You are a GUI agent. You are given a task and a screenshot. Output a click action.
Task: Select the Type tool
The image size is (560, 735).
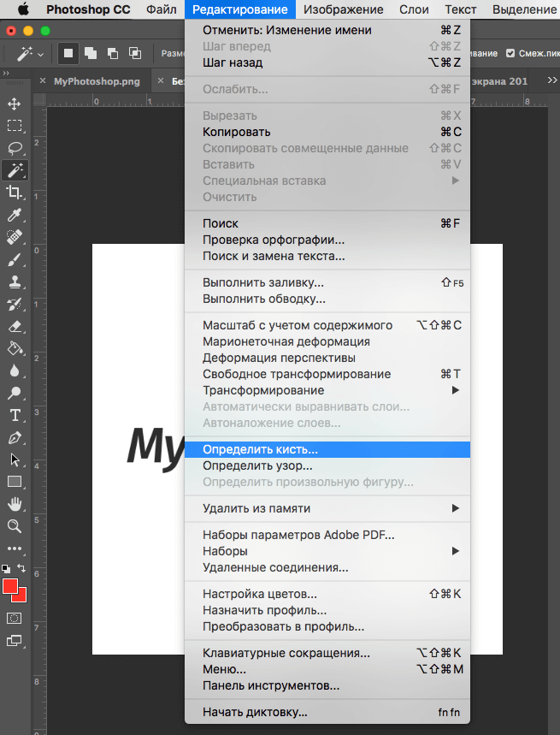click(x=14, y=415)
